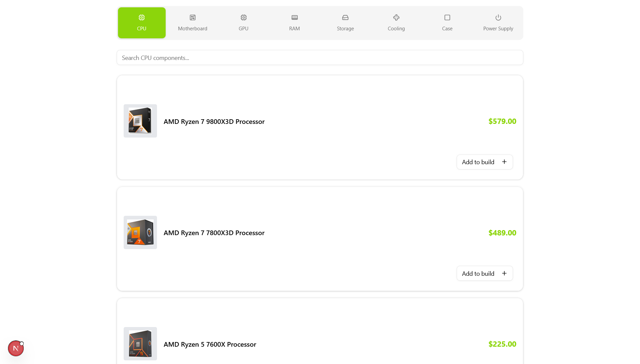
Task: Select the Storage drive icon
Action: (345, 17)
